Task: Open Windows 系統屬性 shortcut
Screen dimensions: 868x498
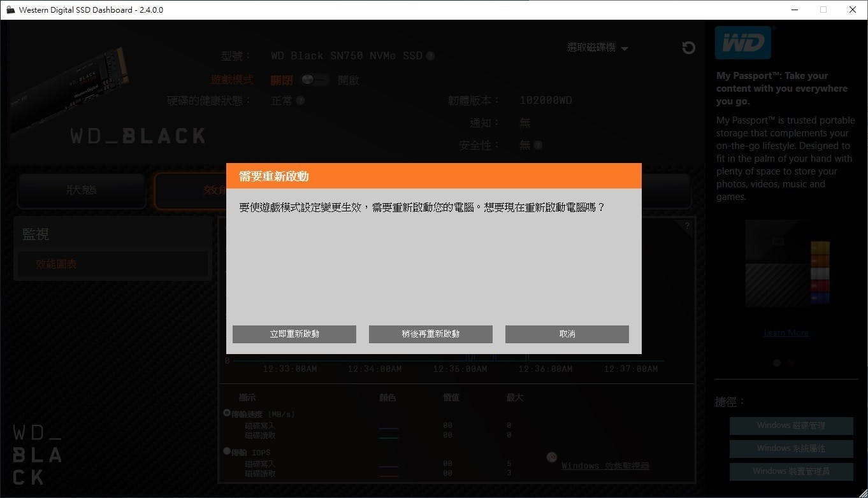Action: (x=791, y=448)
